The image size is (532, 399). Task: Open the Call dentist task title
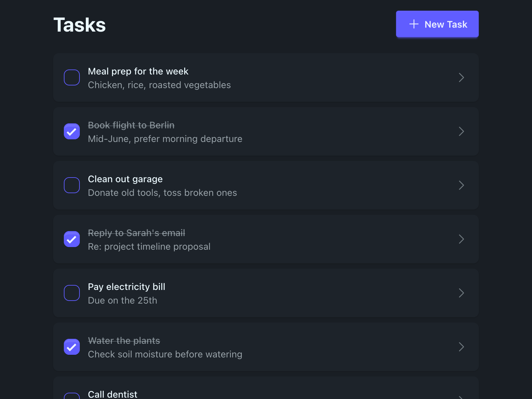pyautogui.click(x=112, y=394)
